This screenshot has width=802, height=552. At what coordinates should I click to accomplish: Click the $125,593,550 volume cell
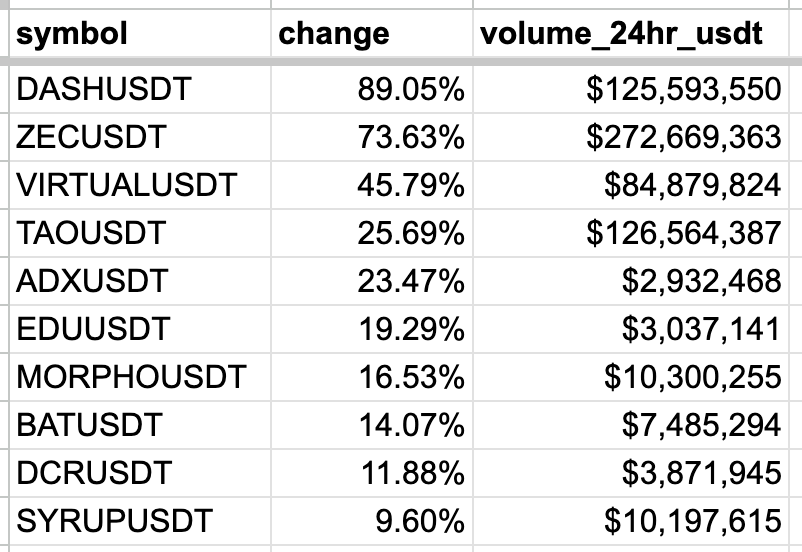(x=683, y=90)
